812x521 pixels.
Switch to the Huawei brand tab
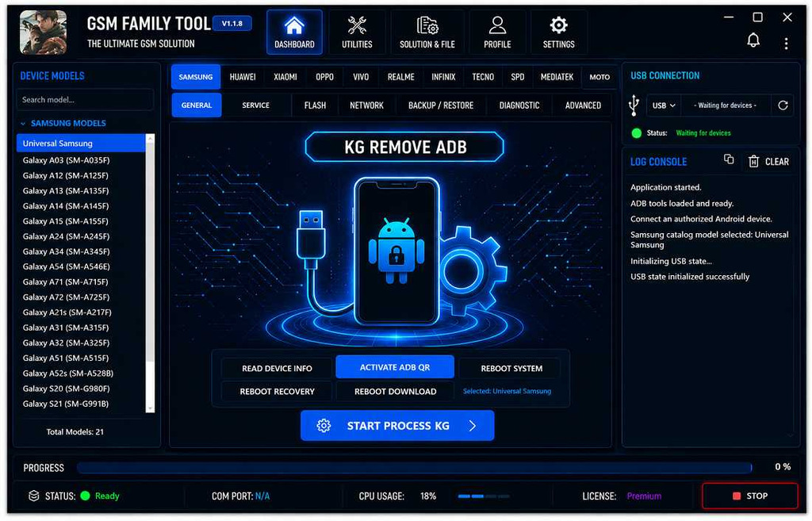[243, 77]
